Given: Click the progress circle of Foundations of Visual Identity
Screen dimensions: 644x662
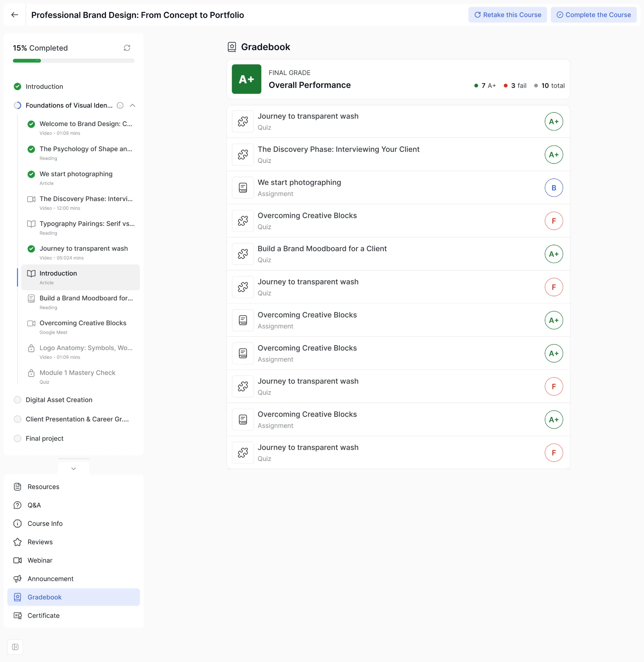Looking at the screenshot, I should 17,105.
